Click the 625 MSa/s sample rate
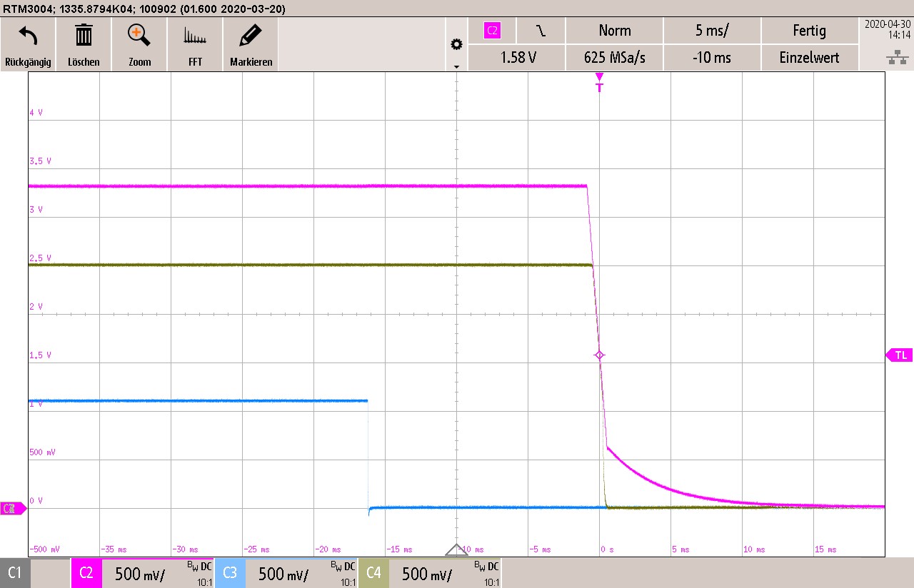Viewport: 914px width, 588px height. (615, 58)
